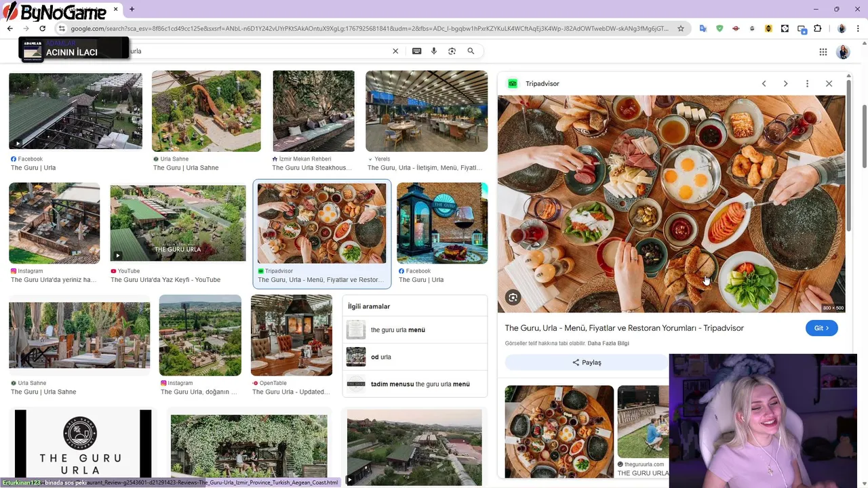Open the Tripadvisor page title link
Viewport: 868px width, 488px height.
coord(625,328)
